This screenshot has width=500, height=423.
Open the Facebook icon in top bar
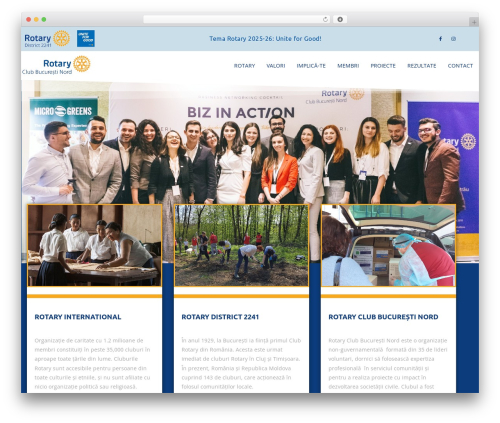pos(440,39)
